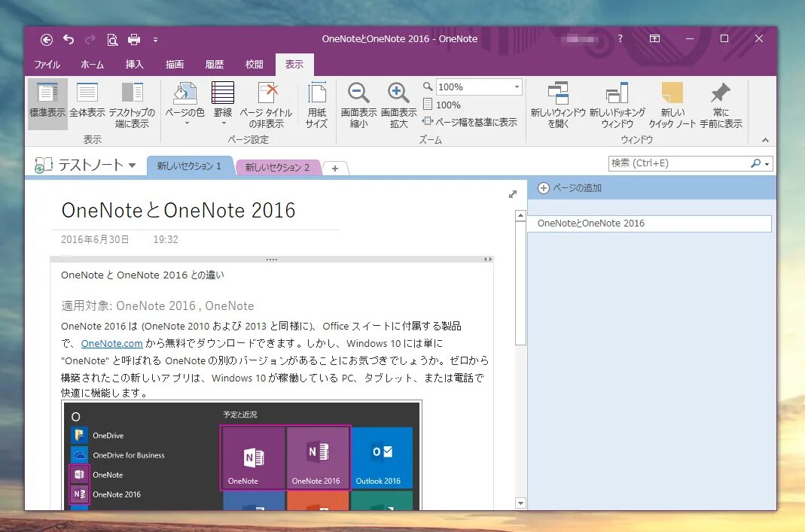Open the search scope dropdown arrow
805x532 pixels.
tap(767, 164)
